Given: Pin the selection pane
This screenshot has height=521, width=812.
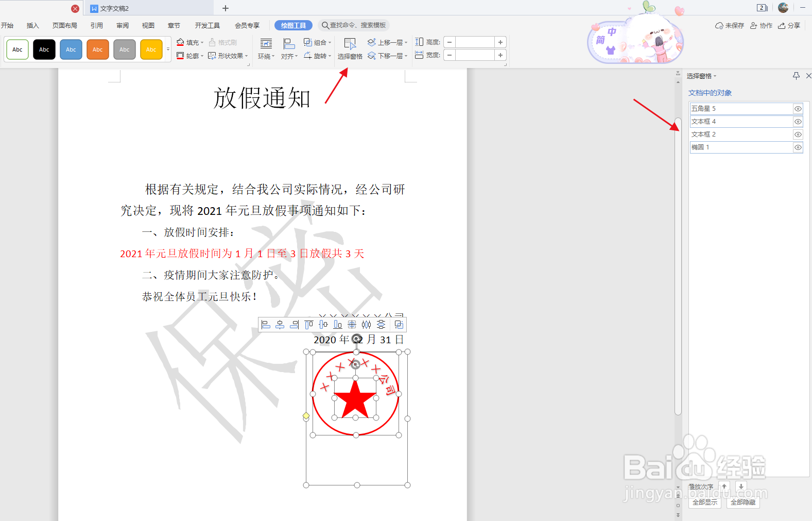Looking at the screenshot, I should pyautogui.click(x=796, y=76).
